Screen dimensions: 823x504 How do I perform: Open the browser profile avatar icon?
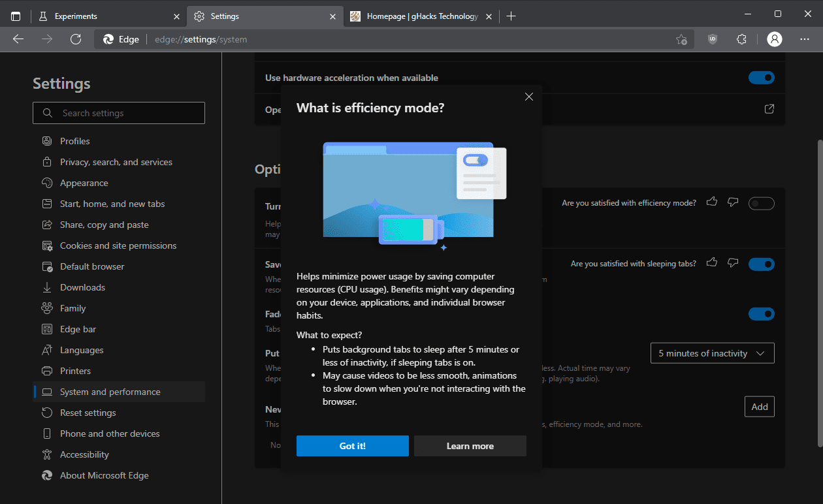pos(774,39)
